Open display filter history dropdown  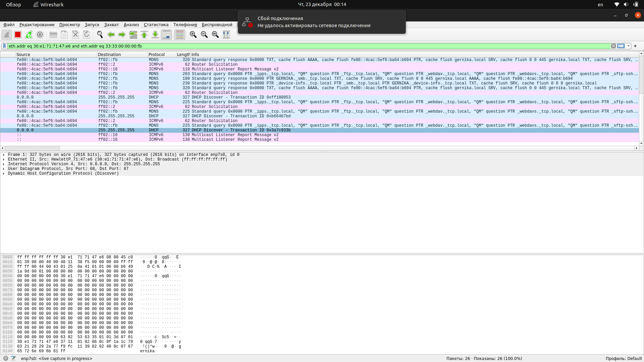[x=629, y=46]
